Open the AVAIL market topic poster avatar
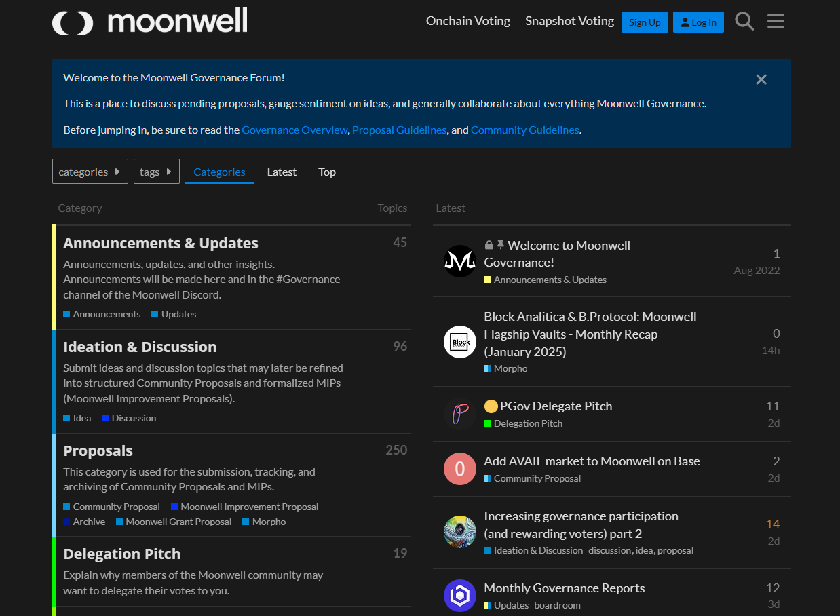 pyautogui.click(x=460, y=469)
